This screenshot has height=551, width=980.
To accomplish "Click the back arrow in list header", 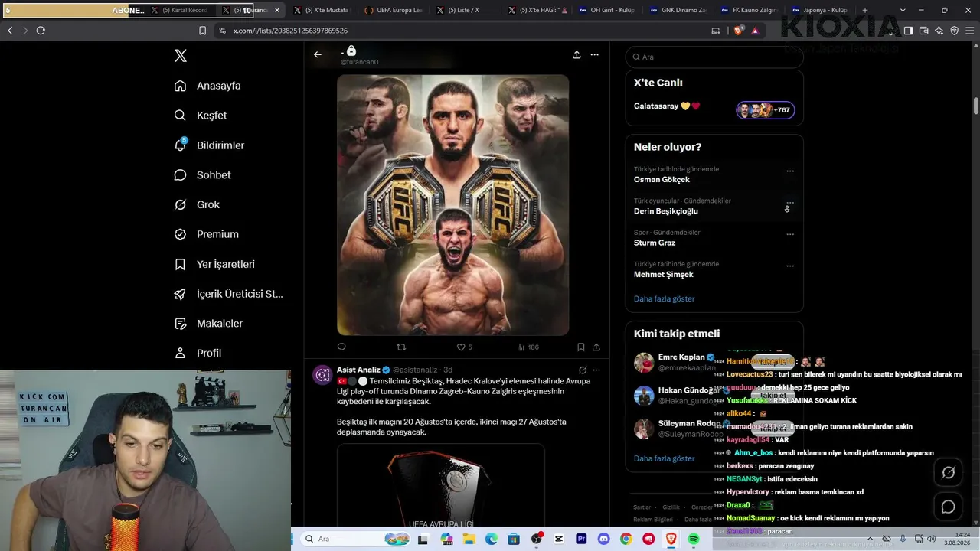I will tap(318, 54).
